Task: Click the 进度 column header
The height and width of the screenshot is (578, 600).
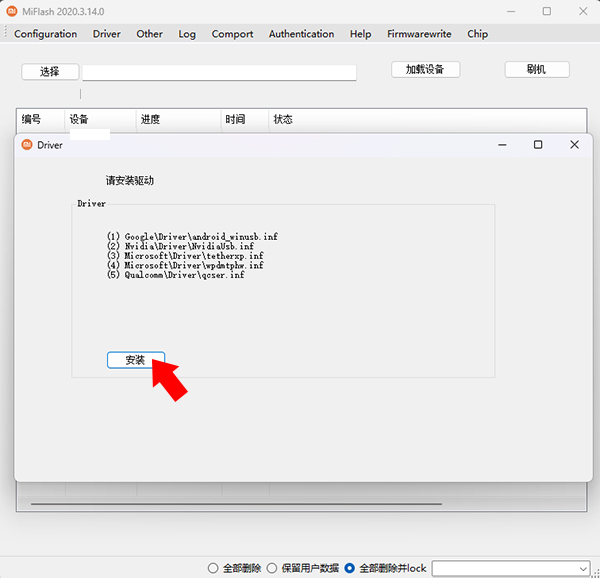Action: (179, 119)
